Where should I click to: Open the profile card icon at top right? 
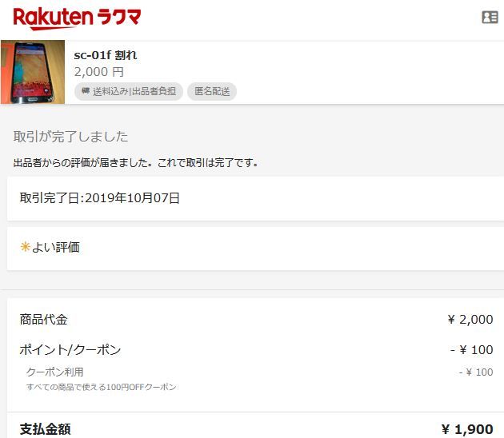(490, 18)
